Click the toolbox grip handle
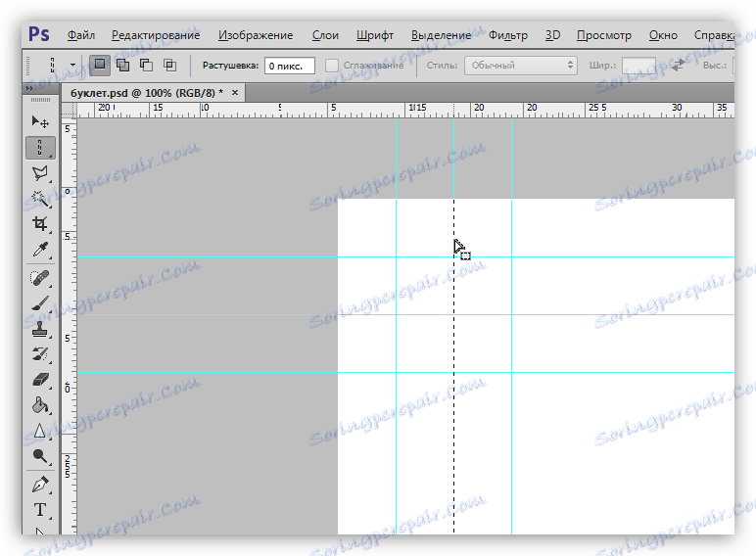 pyautogui.click(x=40, y=100)
